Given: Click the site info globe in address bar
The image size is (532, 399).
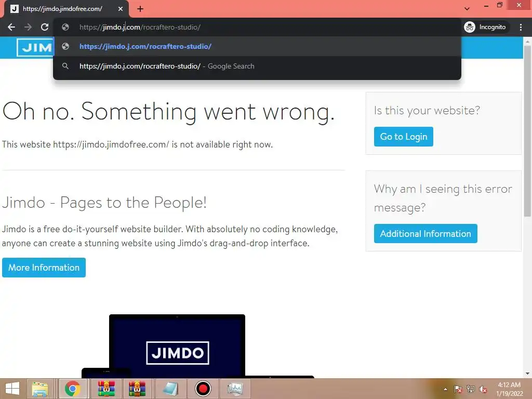Looking at the screenshot, I should [x=65, y=27].
